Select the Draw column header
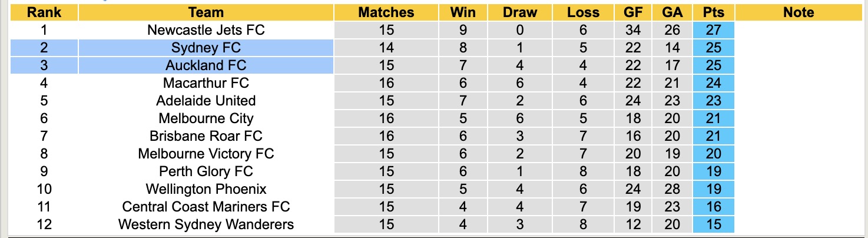This screenshot has height=238, width=868. tap(521, 12)
